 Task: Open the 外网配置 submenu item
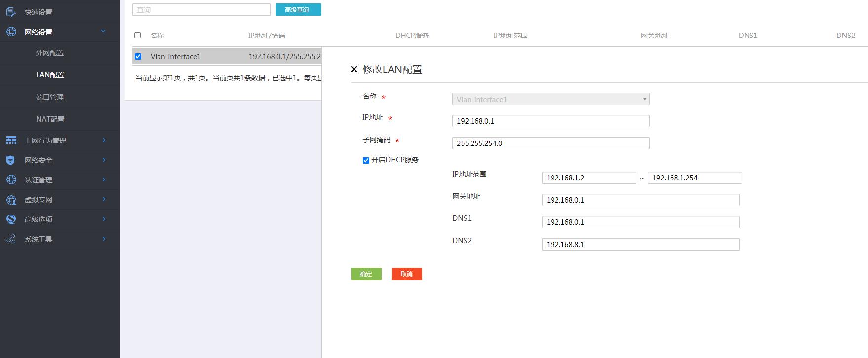coord(50,53)
